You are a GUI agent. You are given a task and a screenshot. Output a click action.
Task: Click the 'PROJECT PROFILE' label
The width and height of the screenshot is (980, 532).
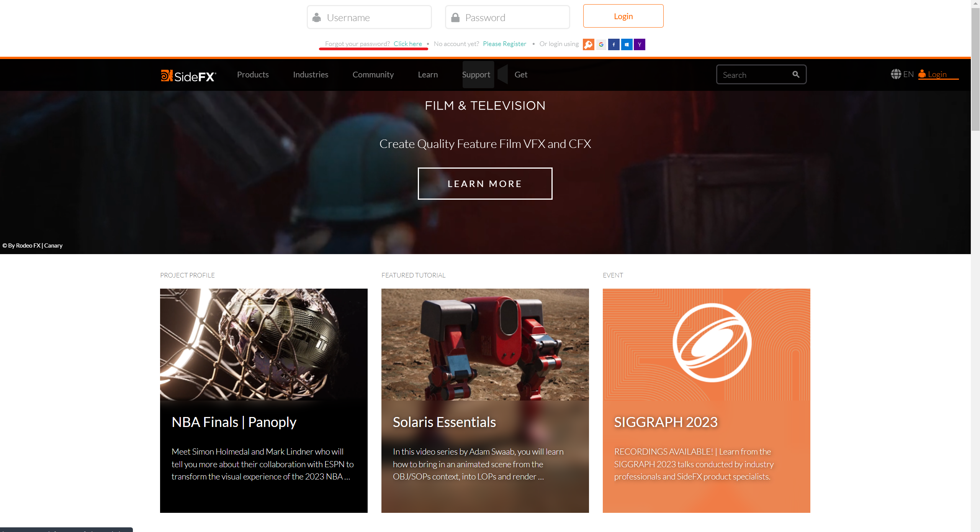point(187,275)
